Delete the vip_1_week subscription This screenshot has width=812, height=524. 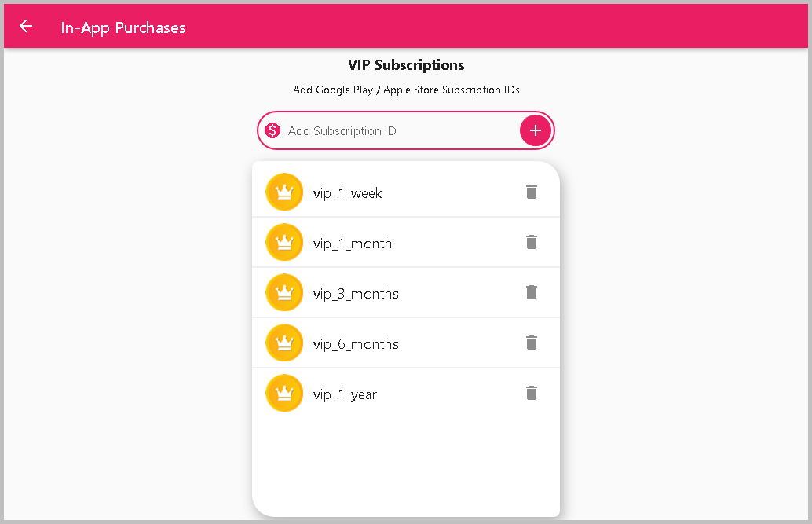[532, 192]
